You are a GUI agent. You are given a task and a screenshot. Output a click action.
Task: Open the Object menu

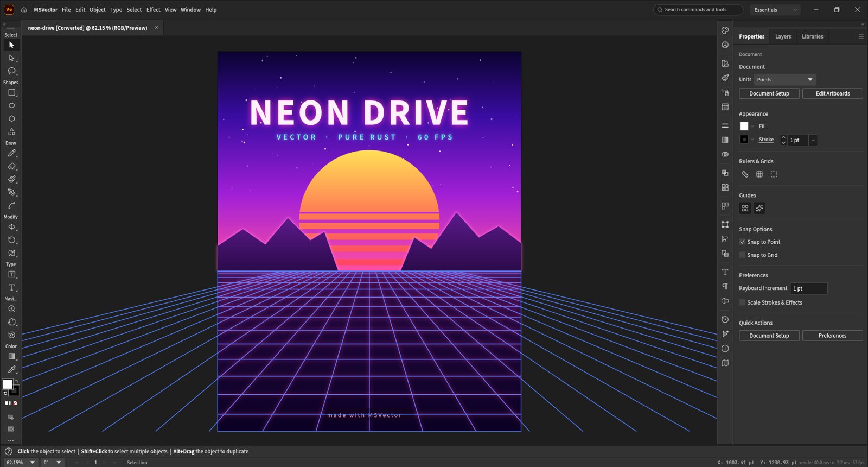point(98,10)
